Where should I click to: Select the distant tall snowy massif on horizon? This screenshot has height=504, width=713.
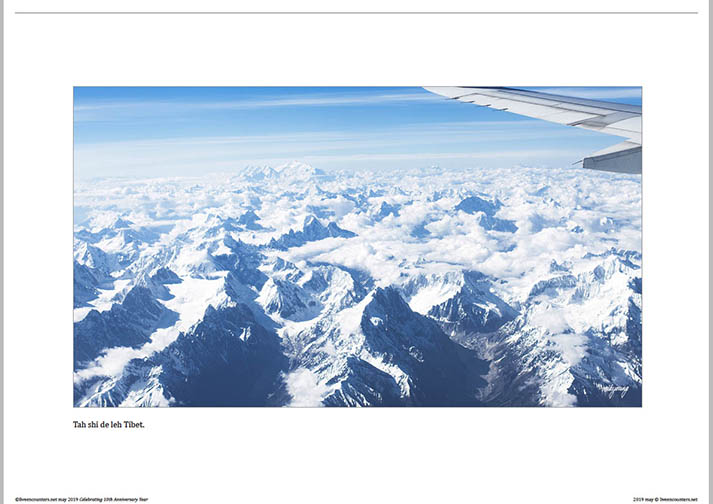(x=282, y=172)
